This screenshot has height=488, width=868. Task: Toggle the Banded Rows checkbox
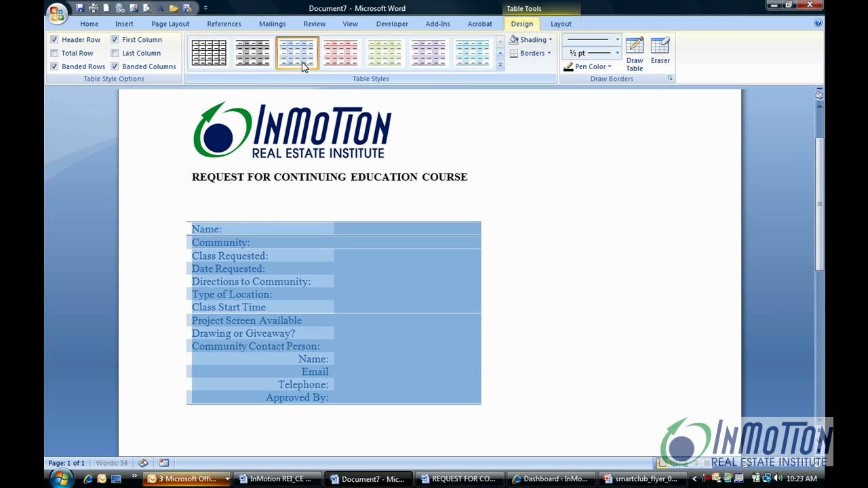(x=54, y=66)
